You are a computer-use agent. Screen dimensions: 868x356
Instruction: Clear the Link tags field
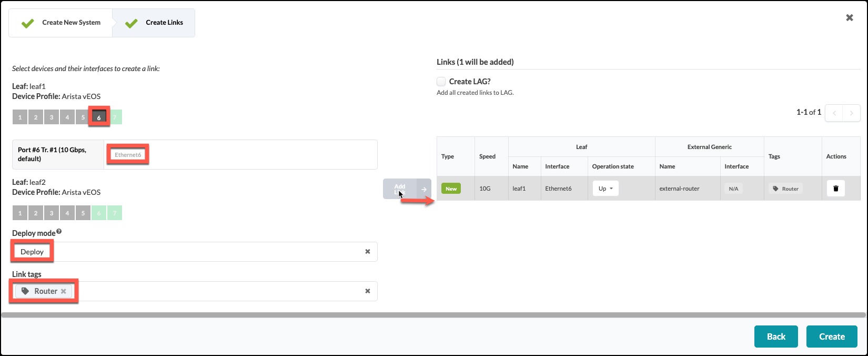click(367, 291)
